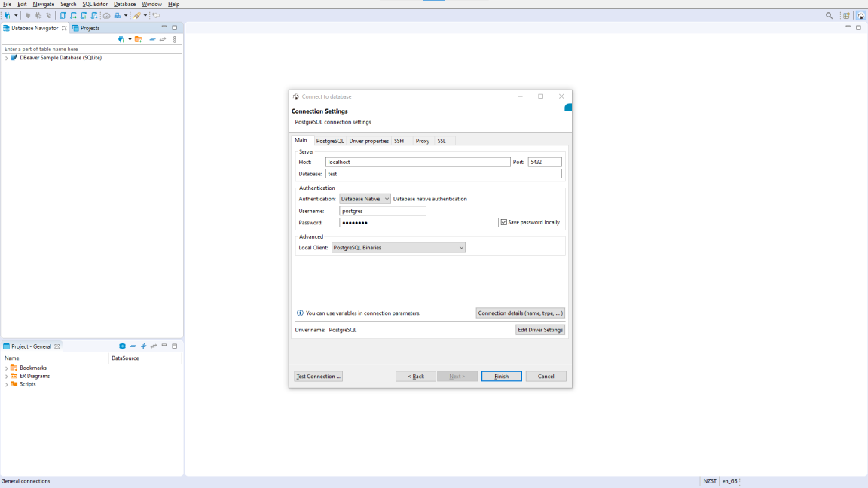Click the DBeaver perspective icon at top right
The image size is (868, 488).
(x=860, y=16)
